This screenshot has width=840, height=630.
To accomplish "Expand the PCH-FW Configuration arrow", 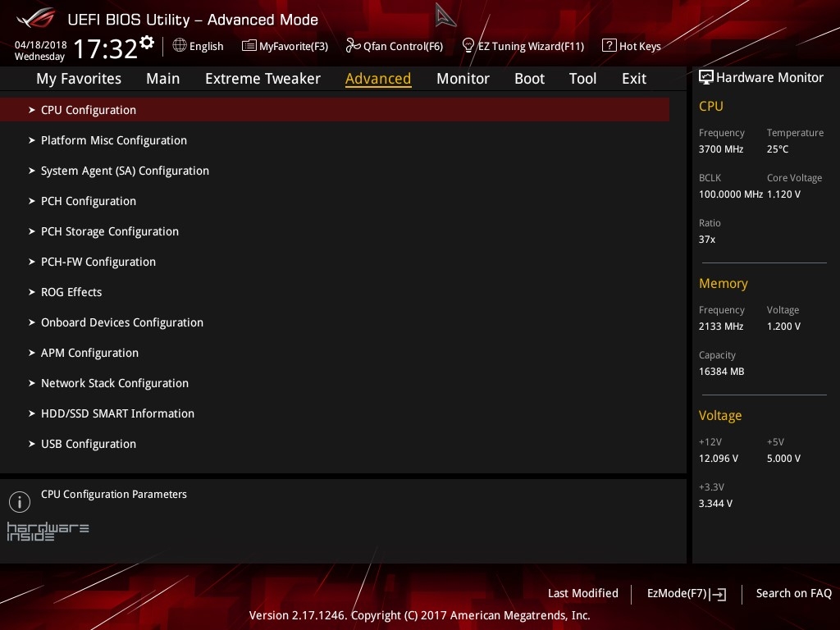I will point(32,262).
